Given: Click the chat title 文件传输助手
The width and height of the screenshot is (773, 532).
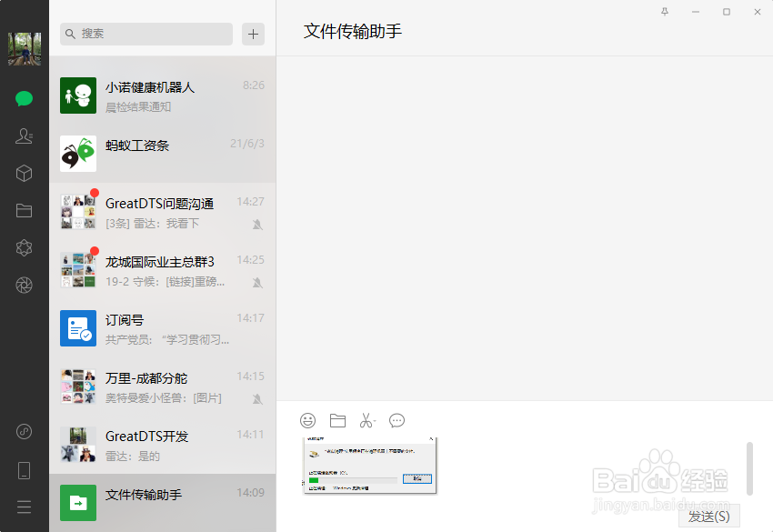Looking at the screenshot, I should click(x=353, y=31).
